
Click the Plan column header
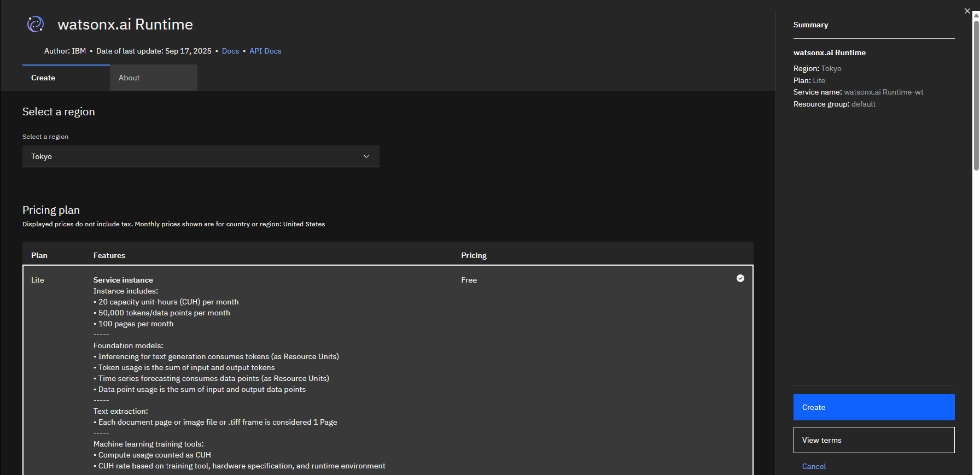39,255
